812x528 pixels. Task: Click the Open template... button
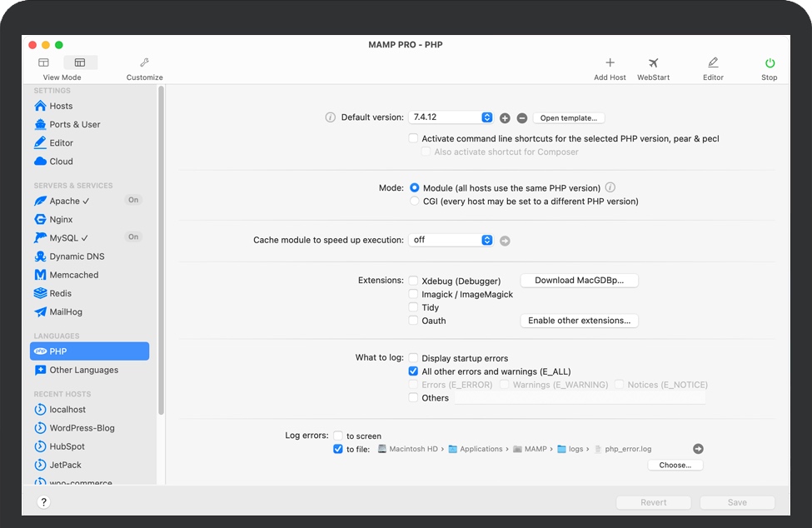(x=569, y=118)
